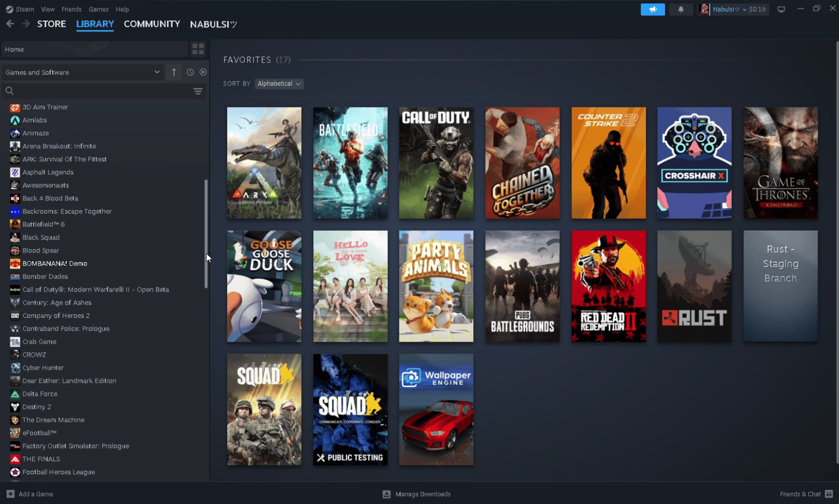Image resolution: width=839 pixels, height=504 pixels.
Task: Switch to grid collections view icon
Action: click(x=198, y=49)
